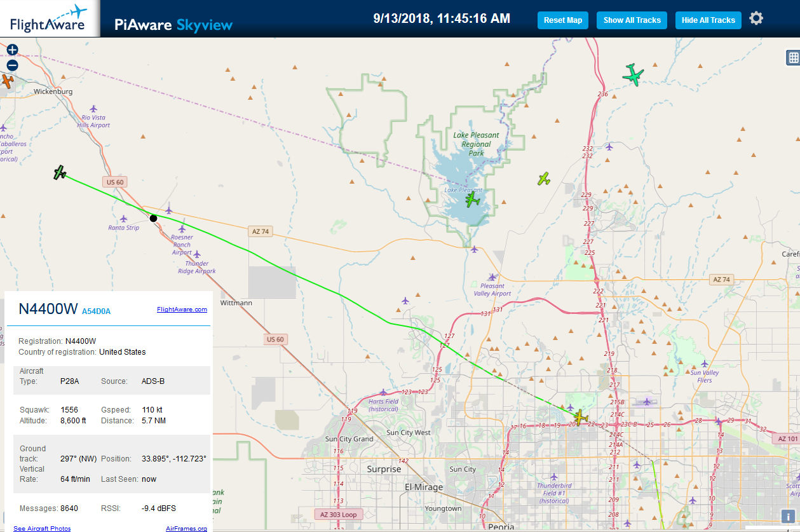Click the PiAware Skyview title
Image resolution: width=800 pixels, height=532 pixels.
(173, 25)
